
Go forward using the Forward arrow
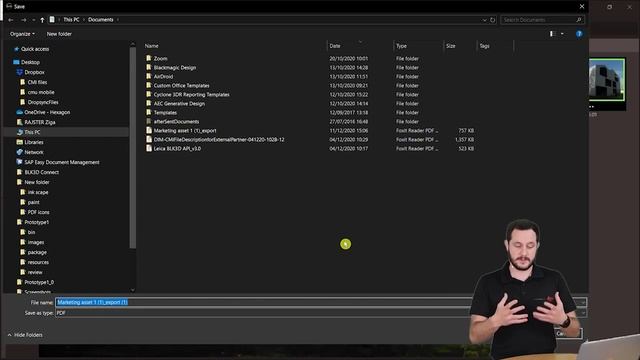point(24,20)
